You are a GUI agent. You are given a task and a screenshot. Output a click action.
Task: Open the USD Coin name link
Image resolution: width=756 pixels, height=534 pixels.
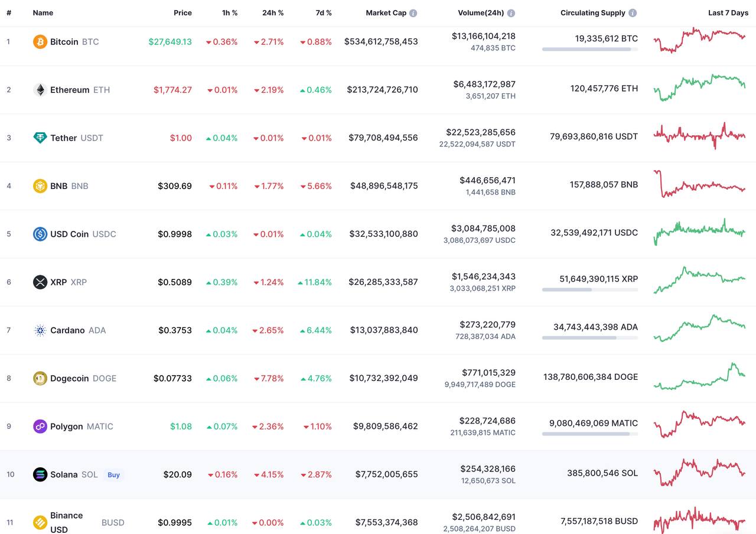(69, 234)
